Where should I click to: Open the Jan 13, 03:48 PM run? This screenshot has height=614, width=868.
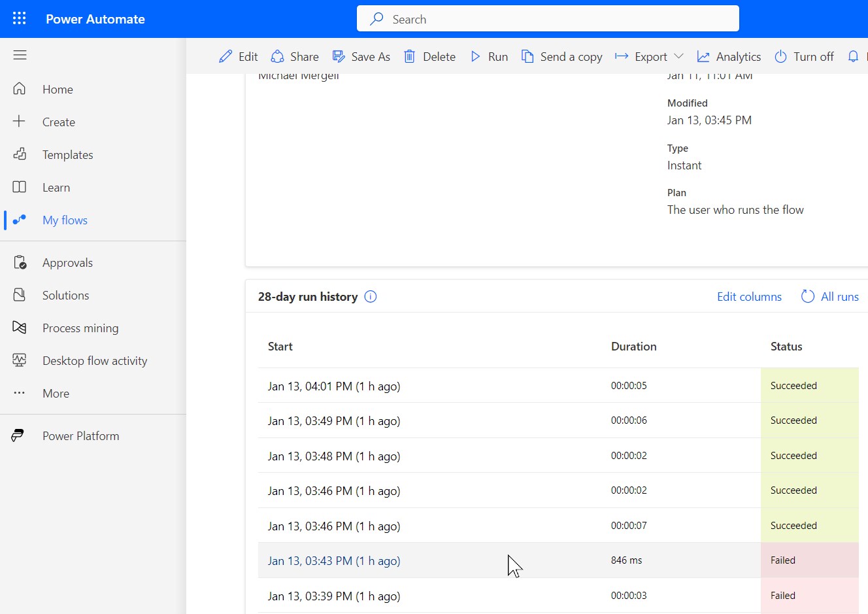coord(334,456)
